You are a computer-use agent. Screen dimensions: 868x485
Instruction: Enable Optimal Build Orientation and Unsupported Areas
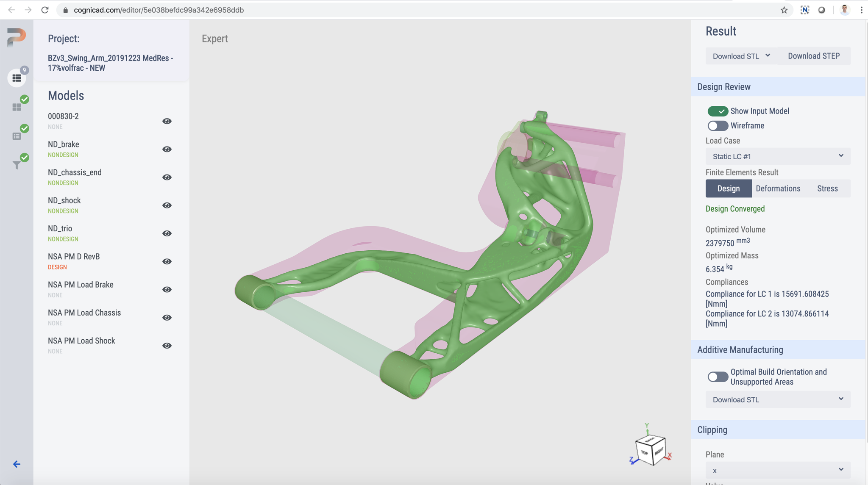click(x=717, y=376)
